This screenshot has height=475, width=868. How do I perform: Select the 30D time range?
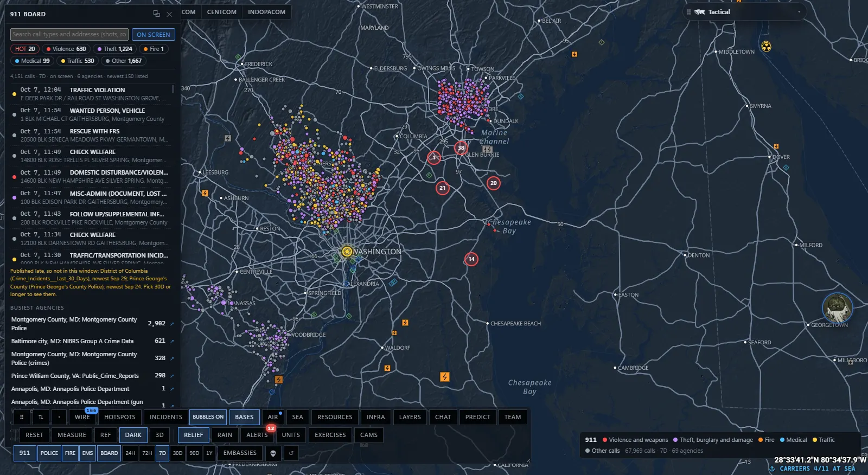coord(177,453)
